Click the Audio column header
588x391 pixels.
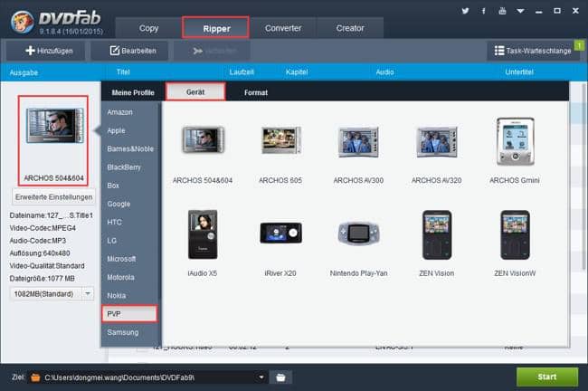point(384,72)
